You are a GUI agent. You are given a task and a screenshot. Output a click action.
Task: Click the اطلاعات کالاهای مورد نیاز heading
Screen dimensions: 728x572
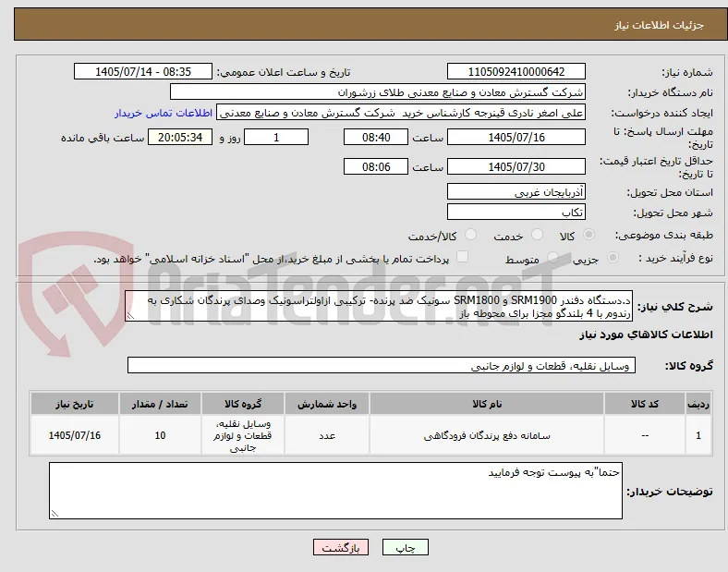(x=646, y=335)
